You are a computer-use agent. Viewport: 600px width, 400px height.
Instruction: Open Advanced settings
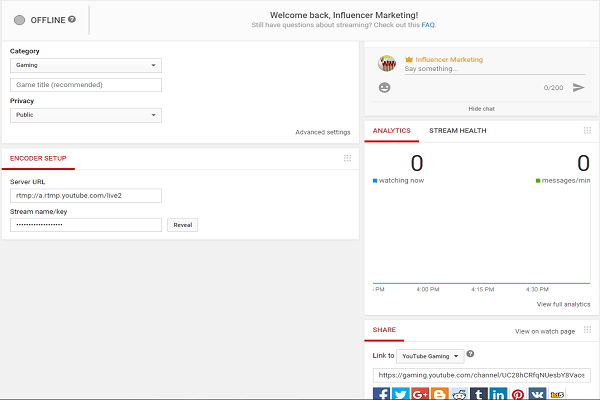(323, 132)
